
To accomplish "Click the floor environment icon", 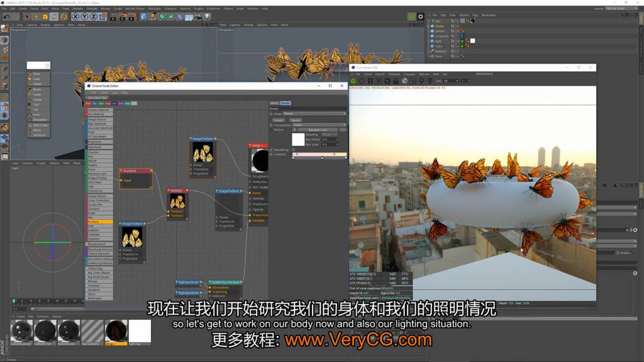I will [189, 17].
